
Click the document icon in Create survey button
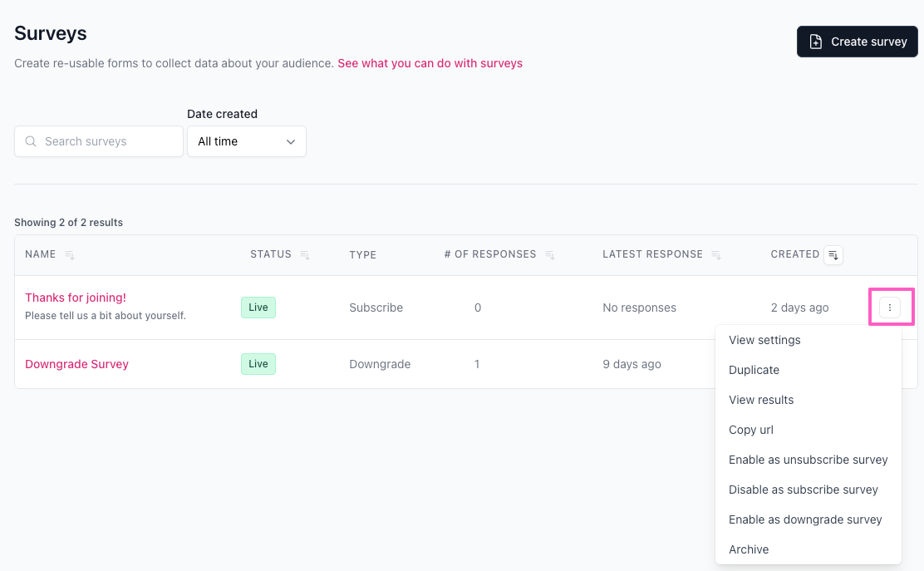pyautogui.click(x=816, y=42)
